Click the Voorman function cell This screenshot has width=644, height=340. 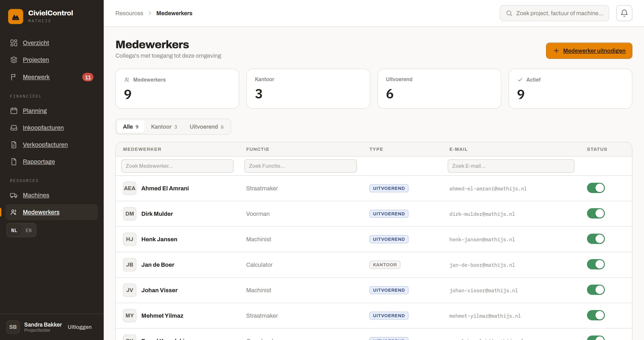258,214
